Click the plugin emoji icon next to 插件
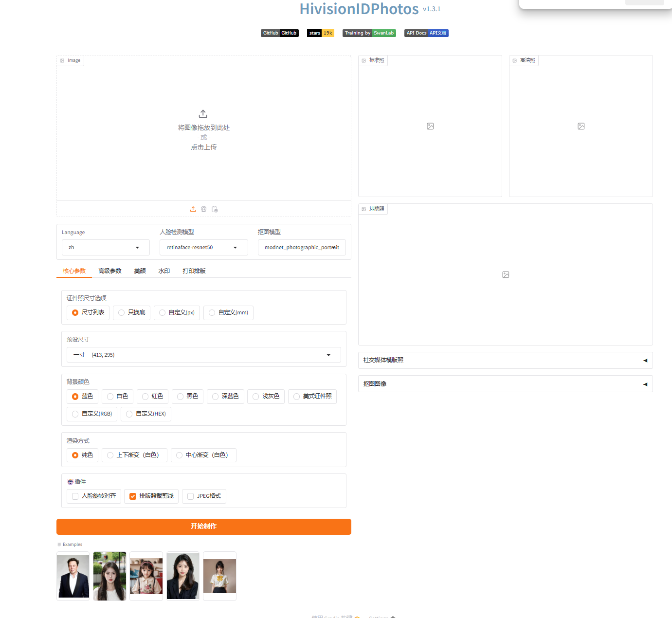Viewport: 672px width, 618px height. tap(70, 482)
